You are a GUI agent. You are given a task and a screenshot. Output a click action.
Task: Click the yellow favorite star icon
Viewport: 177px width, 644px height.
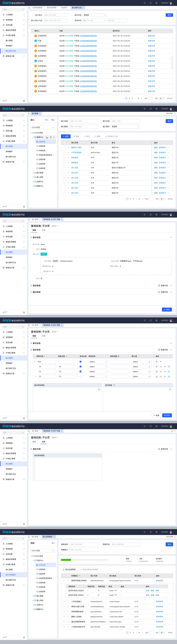point(172,431)
